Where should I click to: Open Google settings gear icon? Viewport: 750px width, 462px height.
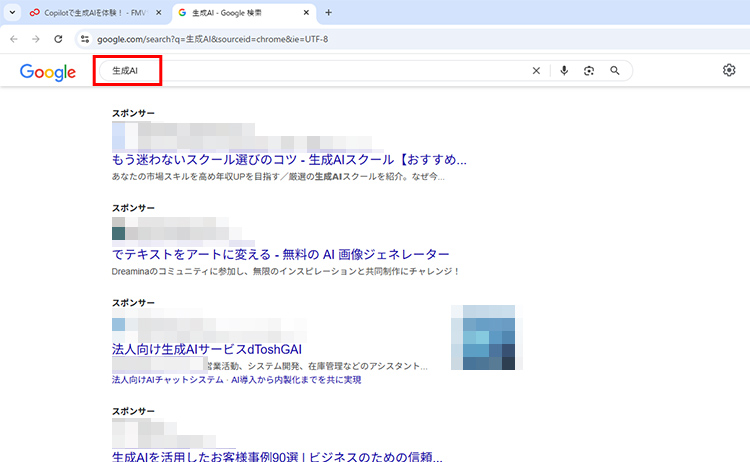[729, 71]
